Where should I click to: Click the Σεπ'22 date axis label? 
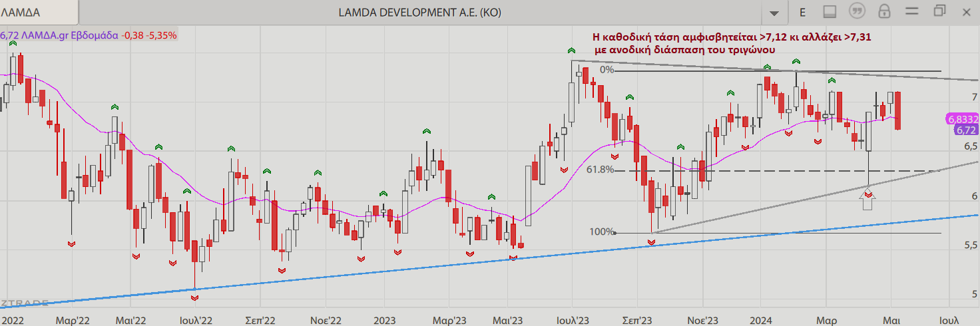pos(260,320)
